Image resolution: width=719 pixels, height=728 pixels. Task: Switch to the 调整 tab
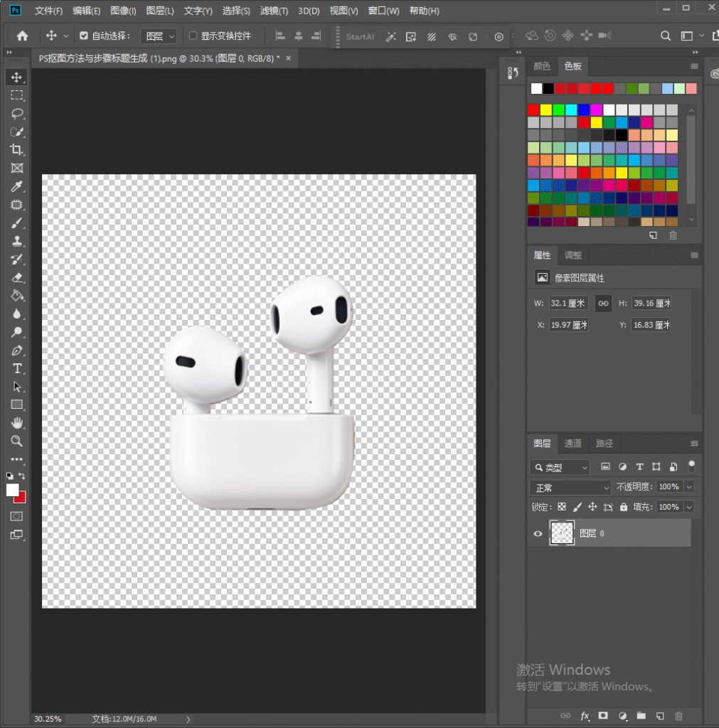point(572,255)
